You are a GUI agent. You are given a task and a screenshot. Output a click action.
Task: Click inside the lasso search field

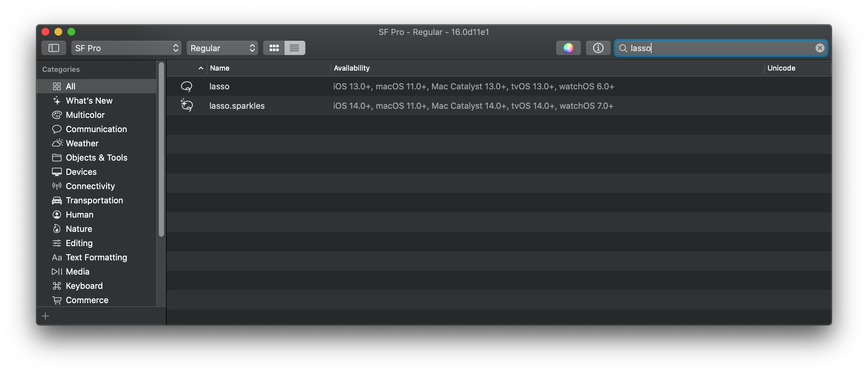tap(718, 48)
